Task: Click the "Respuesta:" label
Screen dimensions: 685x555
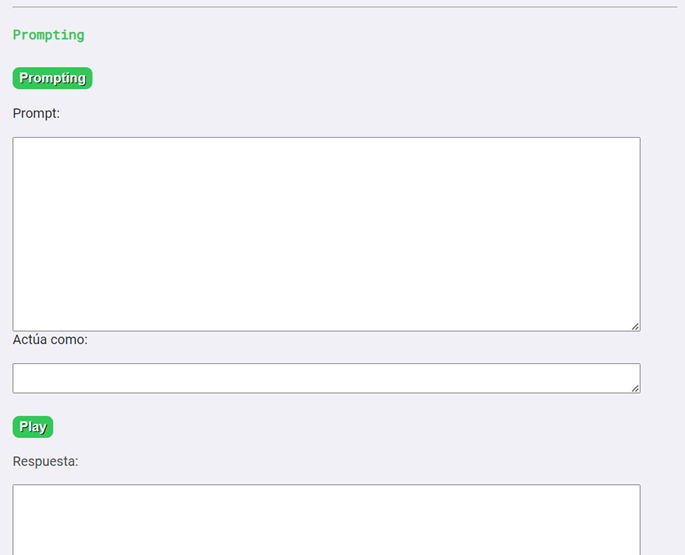Action: [45, 461]
